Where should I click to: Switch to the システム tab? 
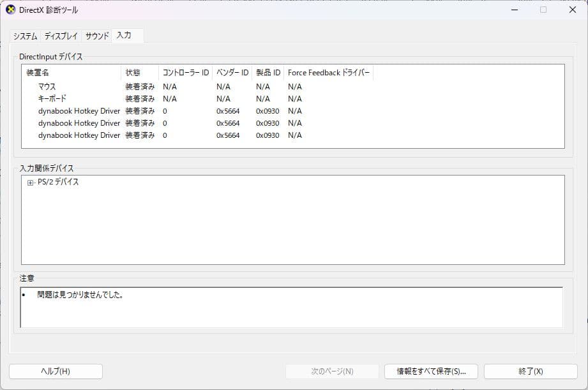point(24,36)
